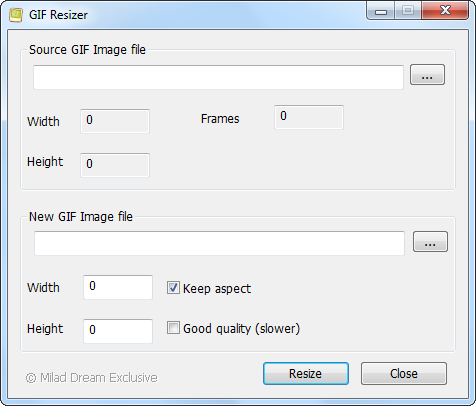
Task: Select the new GIF Width input field
Action: [x=118, y=287]
